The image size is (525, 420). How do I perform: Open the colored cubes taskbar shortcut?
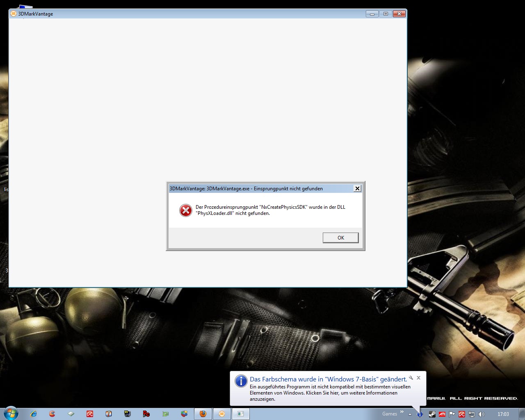click(x=184, y=414)
